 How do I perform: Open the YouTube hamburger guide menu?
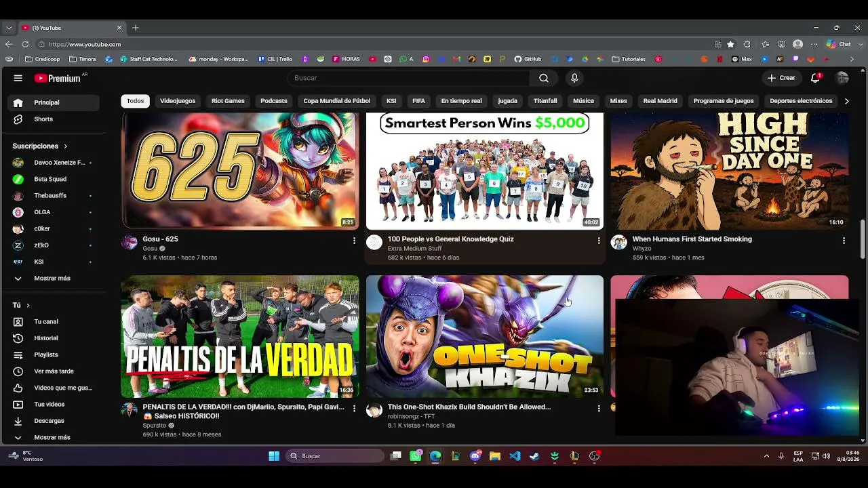(18, 78)
